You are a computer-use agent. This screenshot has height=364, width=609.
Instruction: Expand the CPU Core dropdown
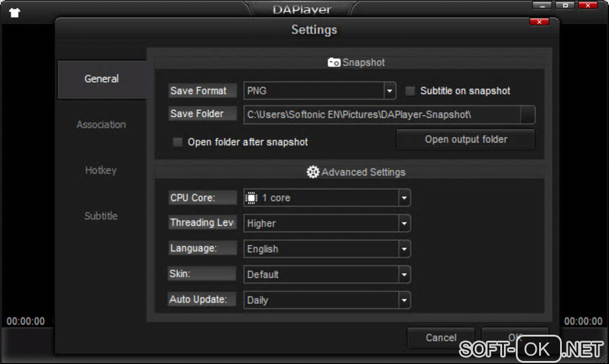404,198
